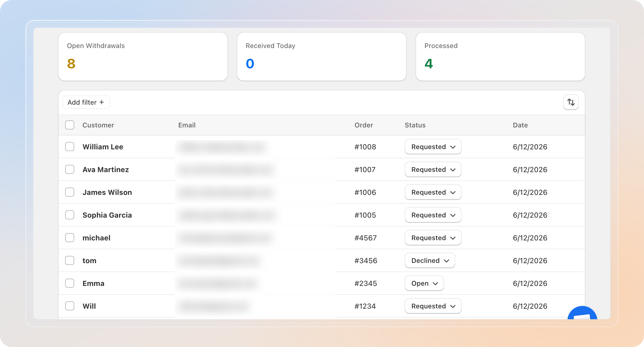The height and width of the screenshot is (347, 644).
Task: Click order number #1234
Action: 365,306
